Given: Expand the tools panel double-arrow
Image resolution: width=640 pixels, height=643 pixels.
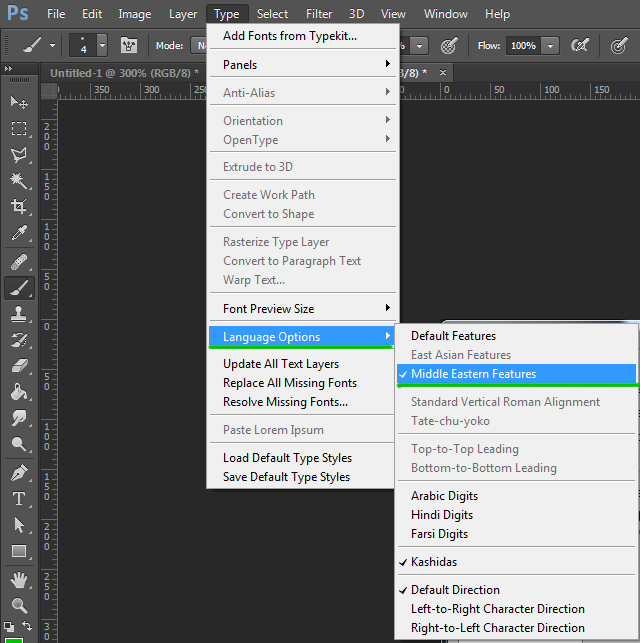Looking at the screenshot, I should point(9,68).
